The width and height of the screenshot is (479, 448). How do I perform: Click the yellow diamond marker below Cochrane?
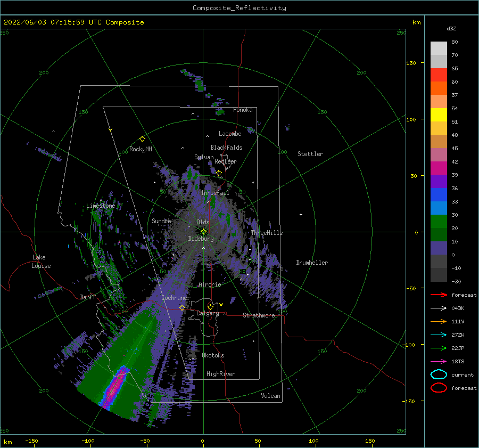(182, 307)
